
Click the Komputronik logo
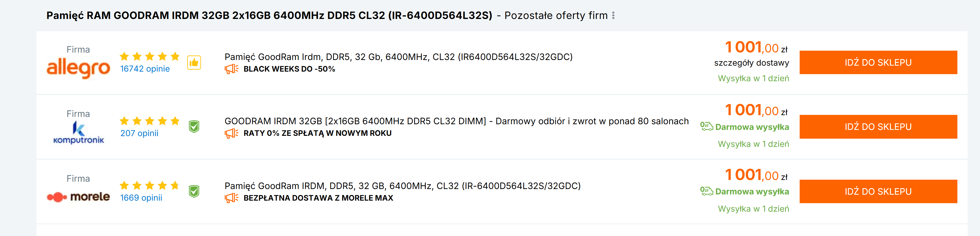point(78,132)
